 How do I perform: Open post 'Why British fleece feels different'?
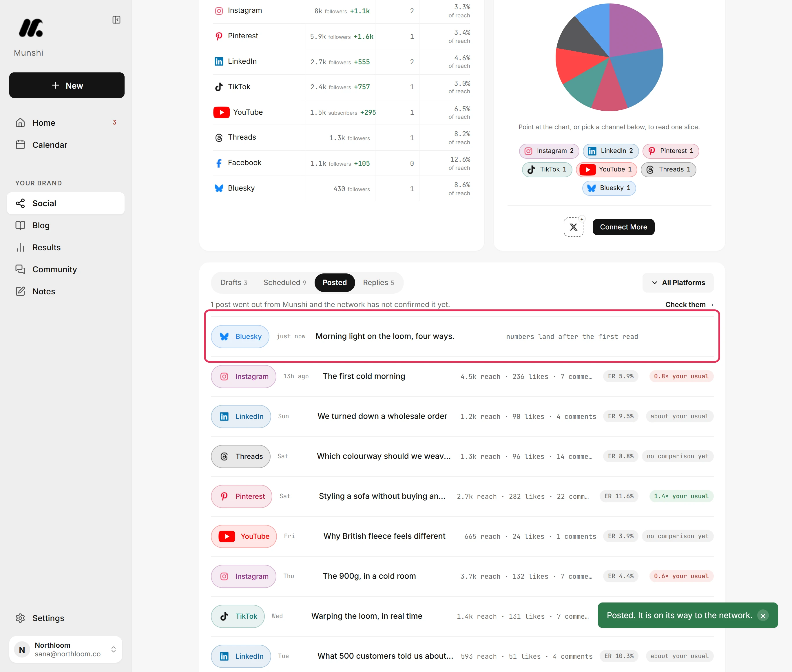(x=384, y=536)
